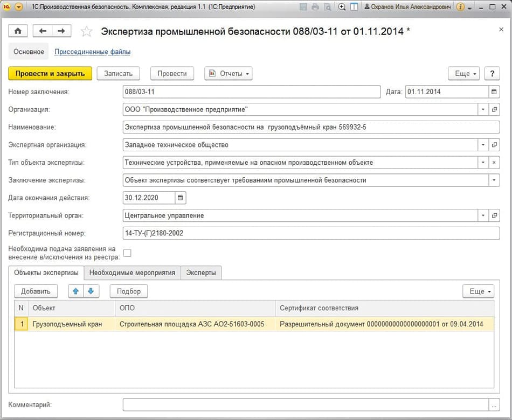
Task: Close the document form with X
Action: pyautogui.click(x=501, y=30)
